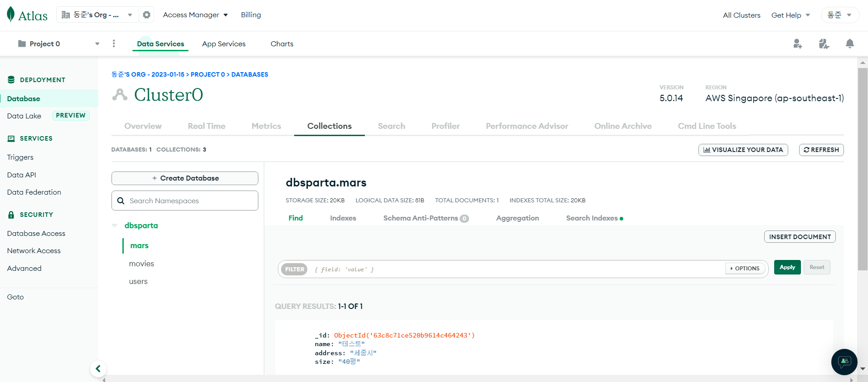This screenshot has height=382, width=868.
Task: Click the Billing link
Action: pyautogui.click(x=251, y=15)
